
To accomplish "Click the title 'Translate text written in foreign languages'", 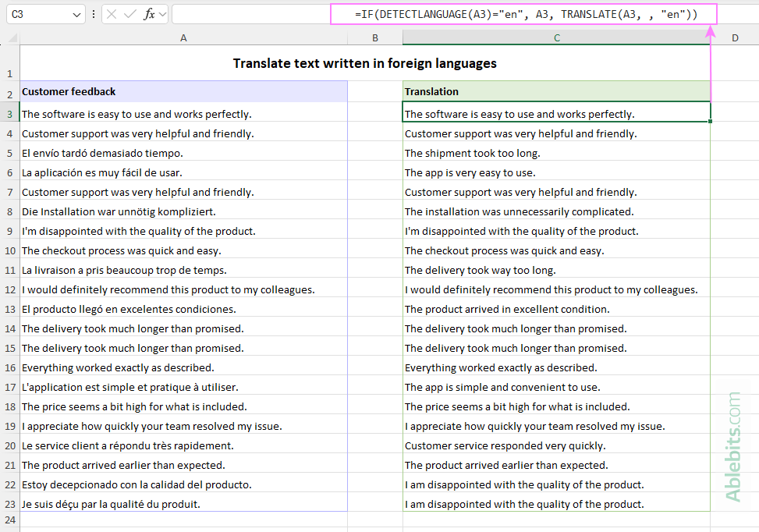I will [364, 63].
